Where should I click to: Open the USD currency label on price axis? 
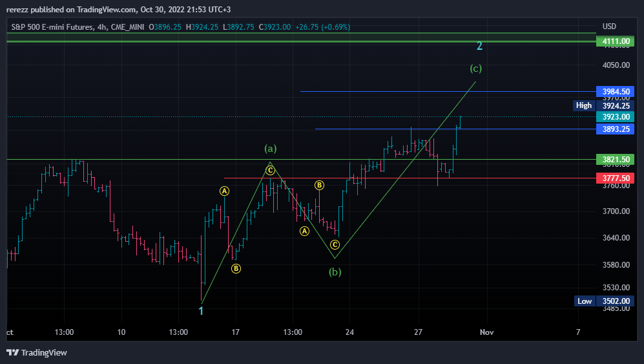609,27
